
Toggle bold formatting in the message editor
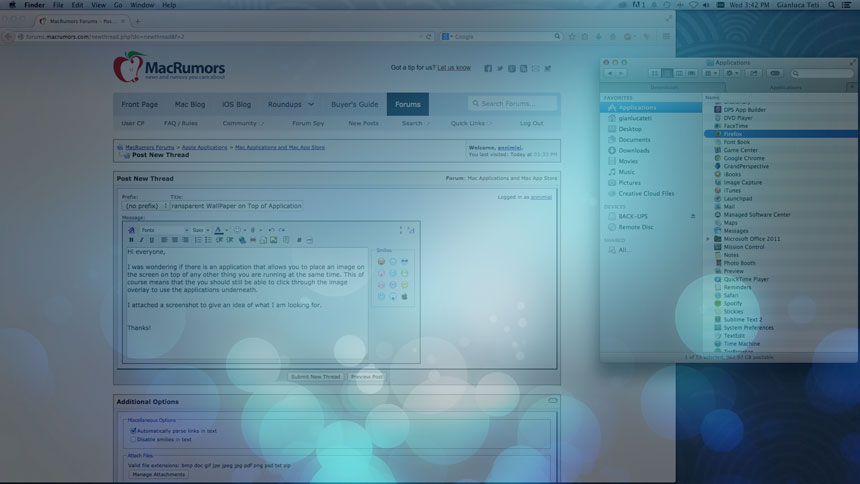coord(131,240)
